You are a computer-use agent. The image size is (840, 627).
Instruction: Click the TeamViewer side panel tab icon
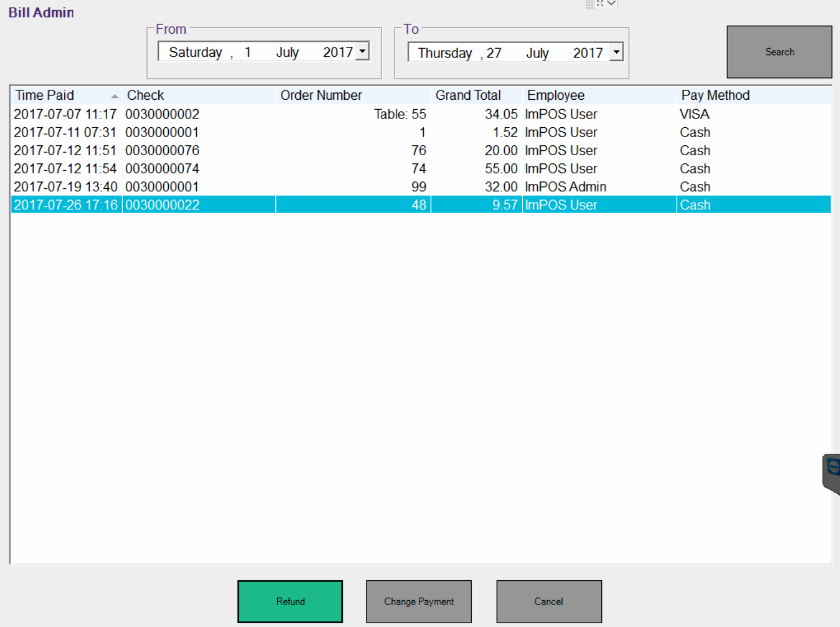(x=833, y=467)
